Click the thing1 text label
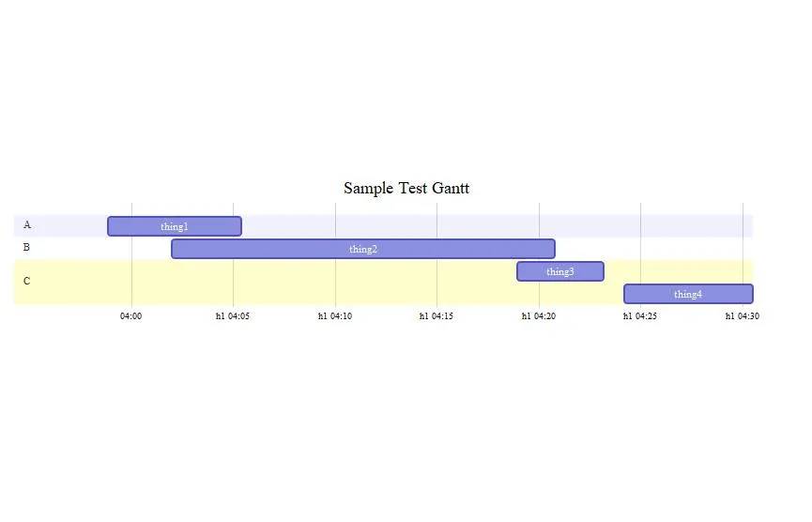 pos(175,226)
